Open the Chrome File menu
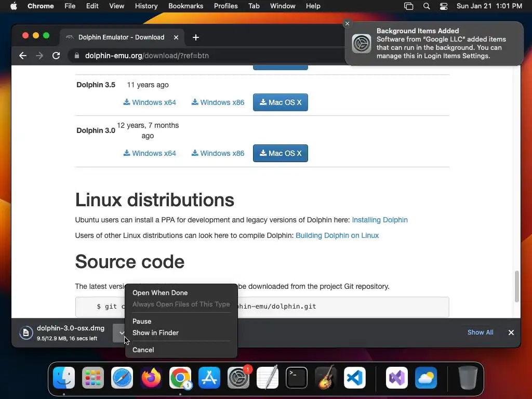The image size is (532, 399). click(70, 6)
